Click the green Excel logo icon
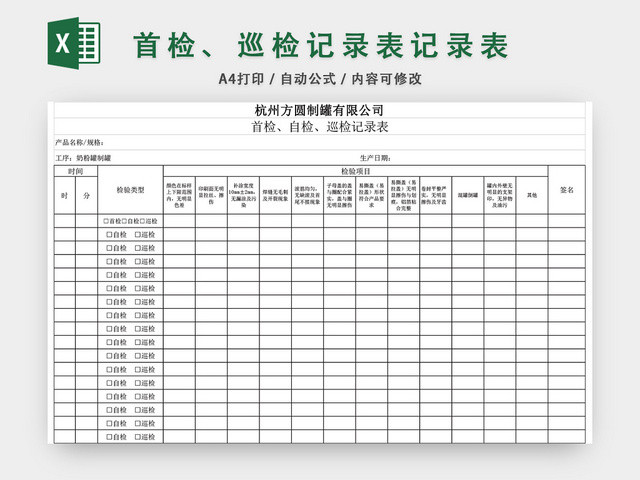This screenshot has height=480, width=640. (74, 43)
